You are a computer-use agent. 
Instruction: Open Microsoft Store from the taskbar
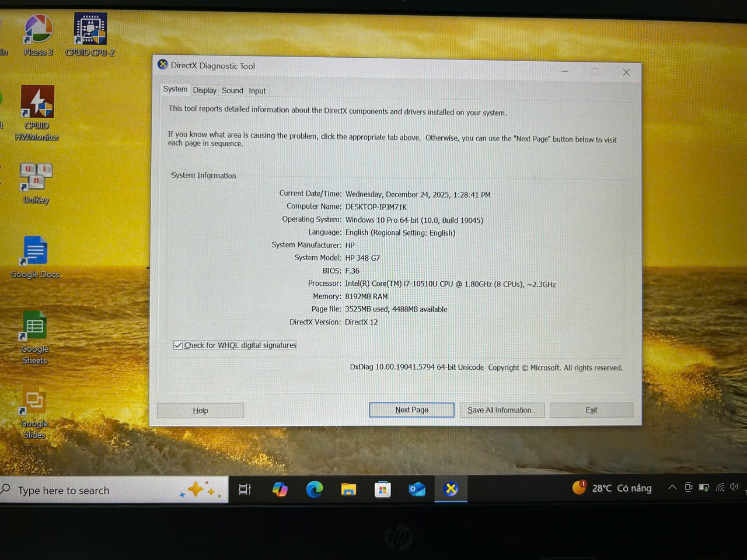[x=382, y=489]
